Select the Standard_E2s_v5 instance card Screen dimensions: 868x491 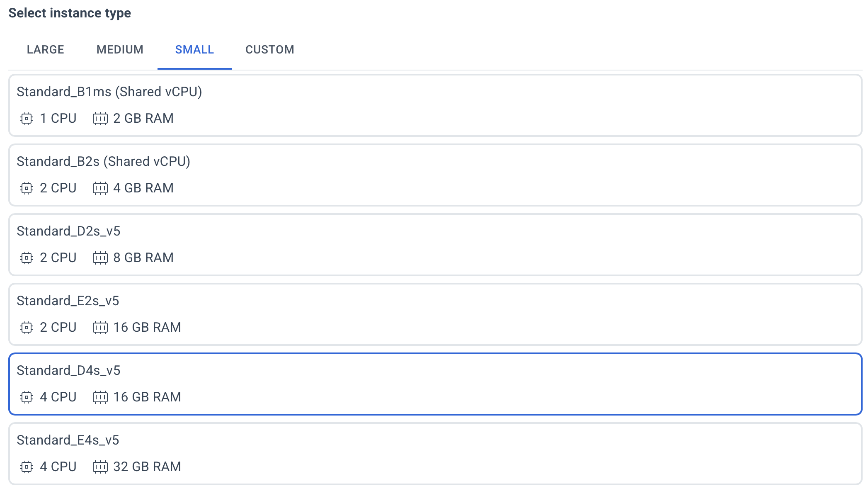pos(435,314)
